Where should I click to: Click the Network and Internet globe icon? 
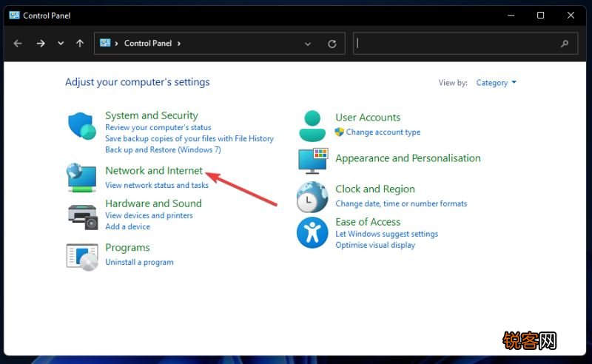(81, 178)
